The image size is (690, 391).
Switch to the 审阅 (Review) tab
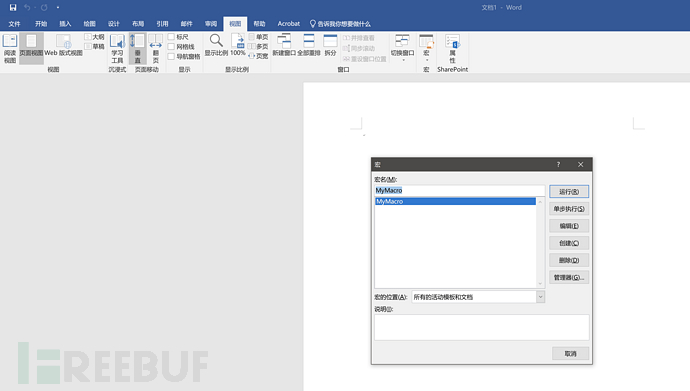211,24
